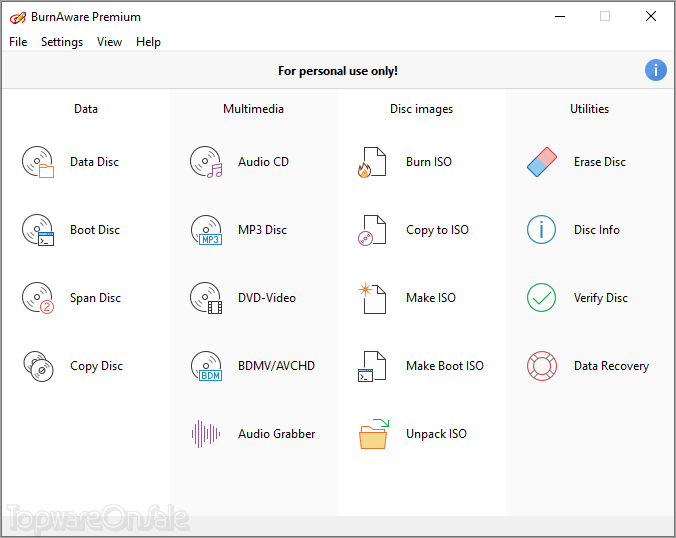Click the Make Boot ISO icon
This screenshot has height=538, width=676.
pos(372,366)
